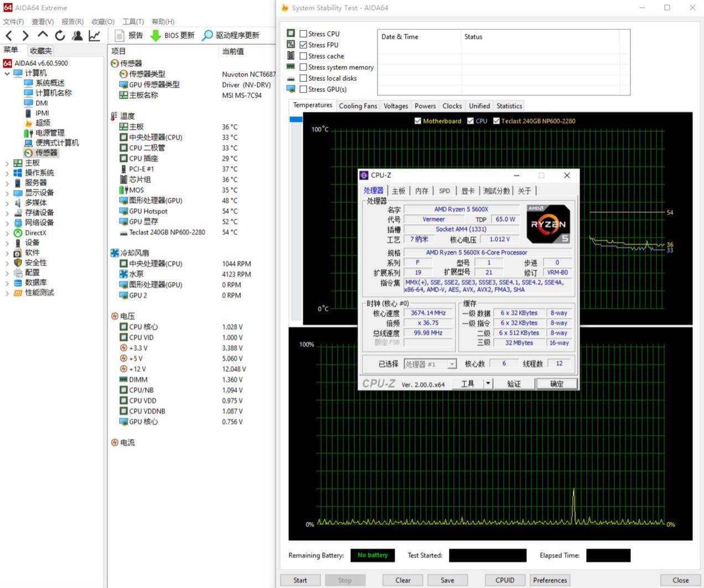Click the AIDA64 back navigation arrow
This screenshot has height=588, width=704.
9,35
